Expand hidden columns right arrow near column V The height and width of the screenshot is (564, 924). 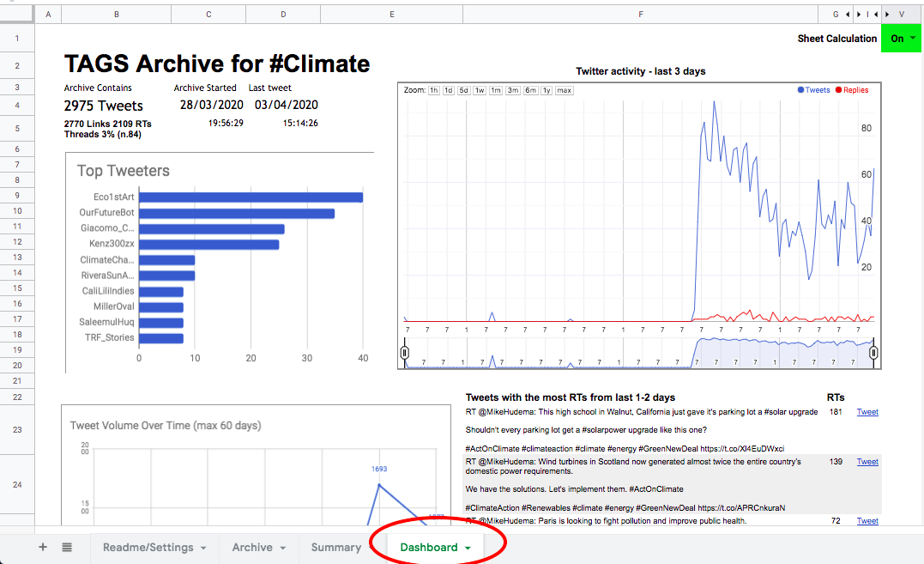tap(887, 14)
